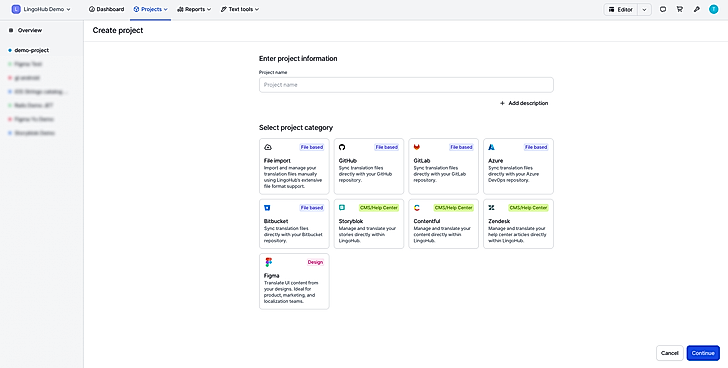Click CMS/Help Center tag on Zendesk card
The width and height of the screenshot is (728, 368).
click(528, 208)
